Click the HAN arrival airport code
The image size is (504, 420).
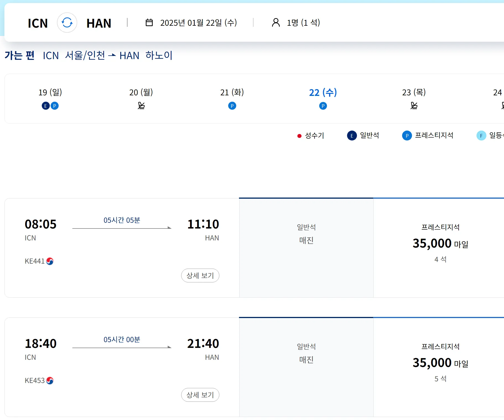pyautogui.click(x=99, y=23)
